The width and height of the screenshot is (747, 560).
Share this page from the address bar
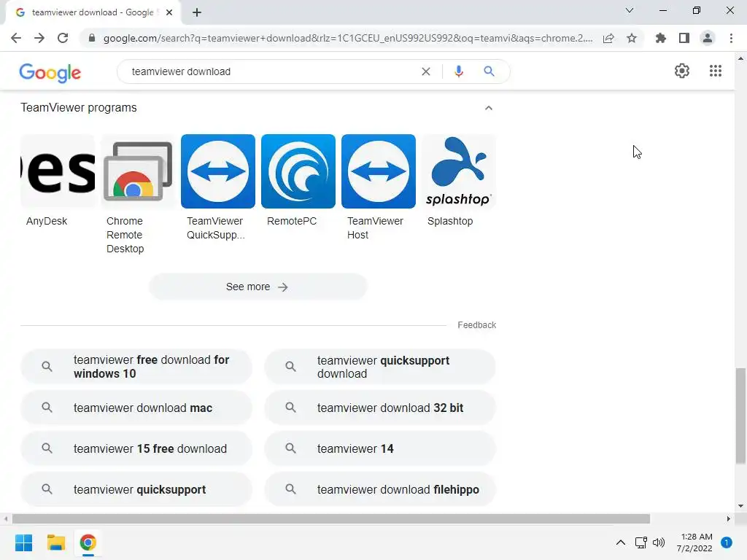pos(608,38)
